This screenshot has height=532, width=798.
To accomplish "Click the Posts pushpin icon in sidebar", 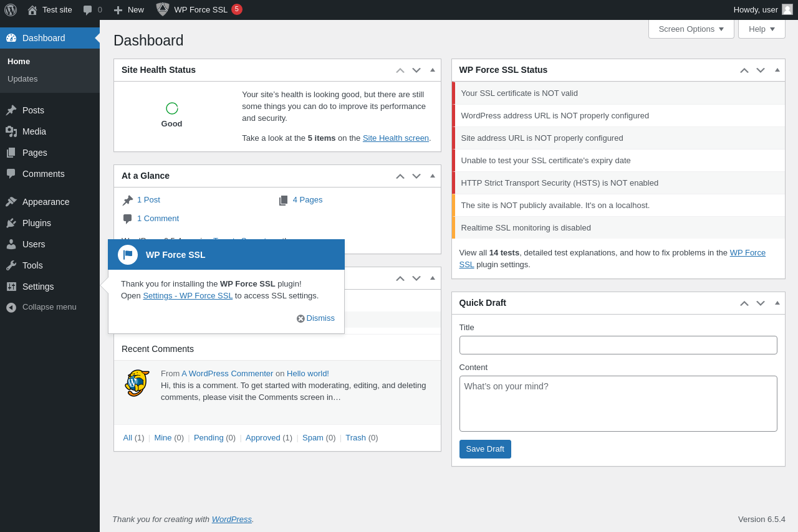I will point(11,110).
